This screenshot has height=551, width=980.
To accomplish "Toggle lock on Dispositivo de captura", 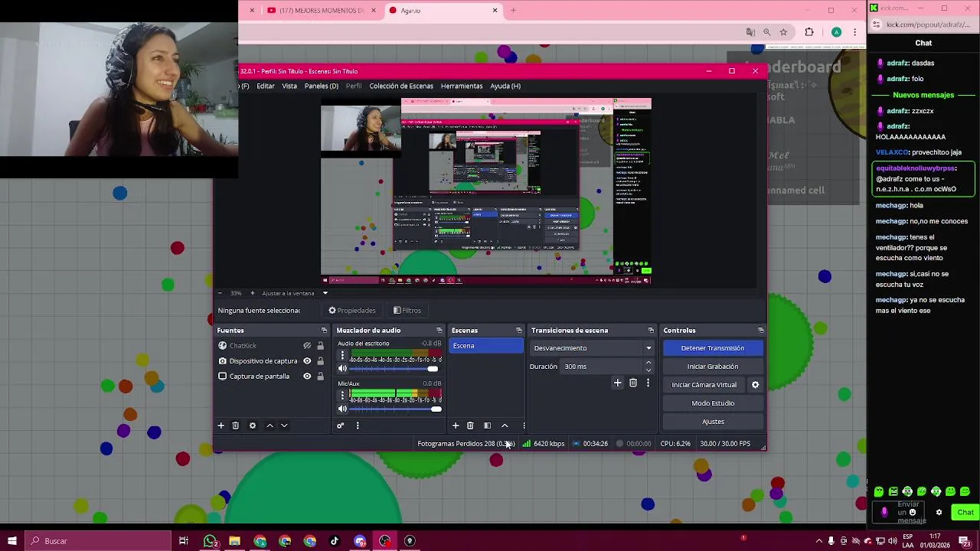I will pyautogui.click(x=320, y=361).
